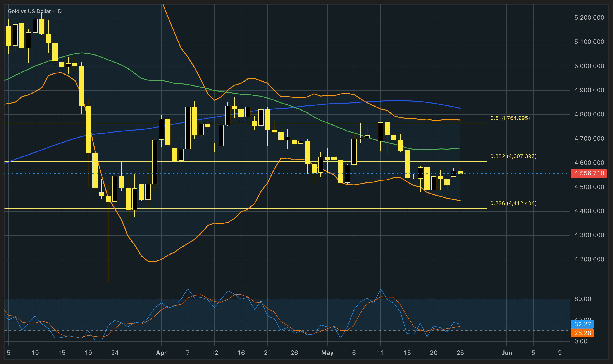Click the 4,800.000 price axis label
This screenshot has height=364, width=613.
click(589, 114)
